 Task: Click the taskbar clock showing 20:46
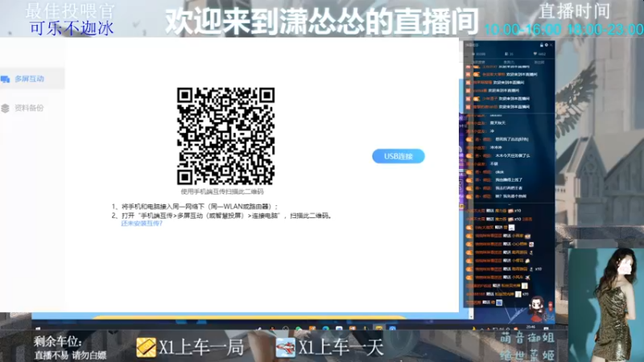point(530,327)
